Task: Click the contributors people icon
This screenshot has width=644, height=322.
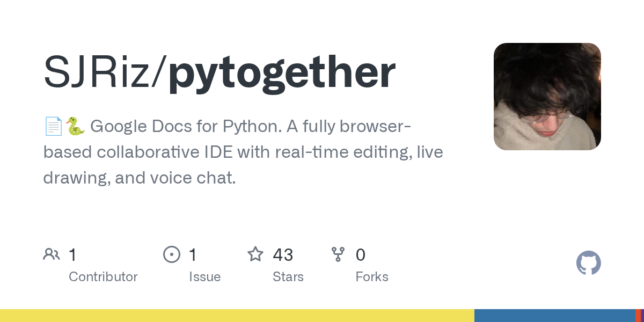Action: (x=52, y=254)
